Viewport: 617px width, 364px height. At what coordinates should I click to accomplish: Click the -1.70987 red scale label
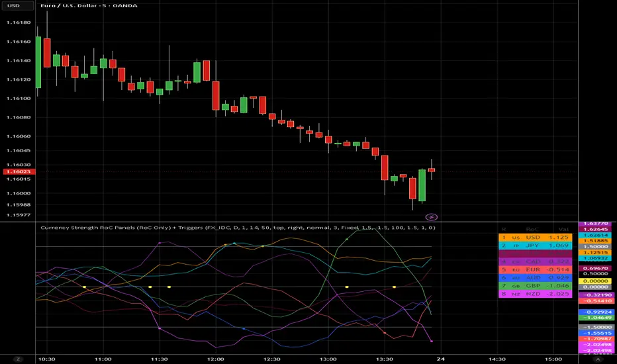(595, 338)
